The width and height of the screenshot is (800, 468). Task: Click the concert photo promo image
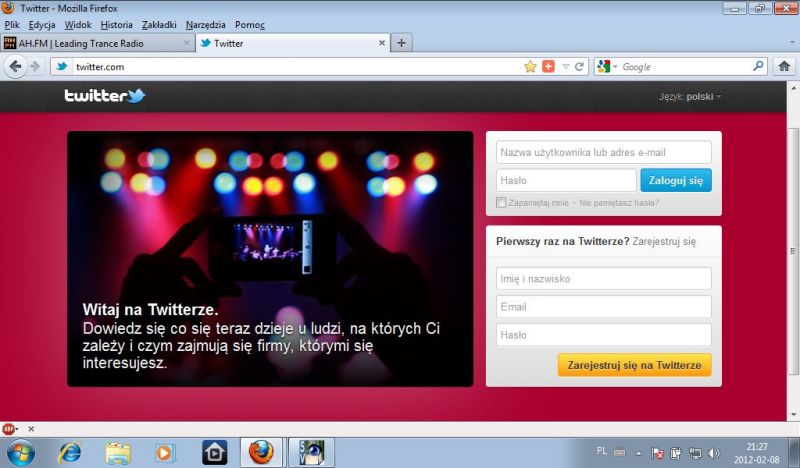click(270, 259)
